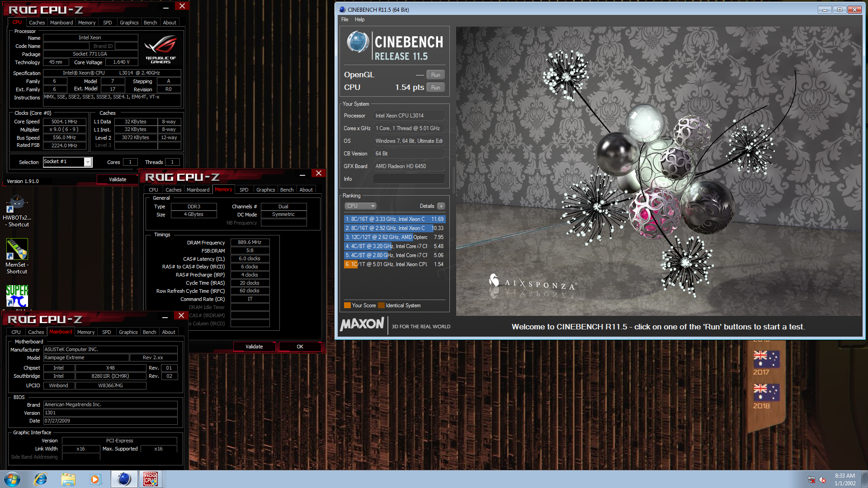Click the Identical System legend swatch
Screen dimensions: 868x488
coord(381,305)
